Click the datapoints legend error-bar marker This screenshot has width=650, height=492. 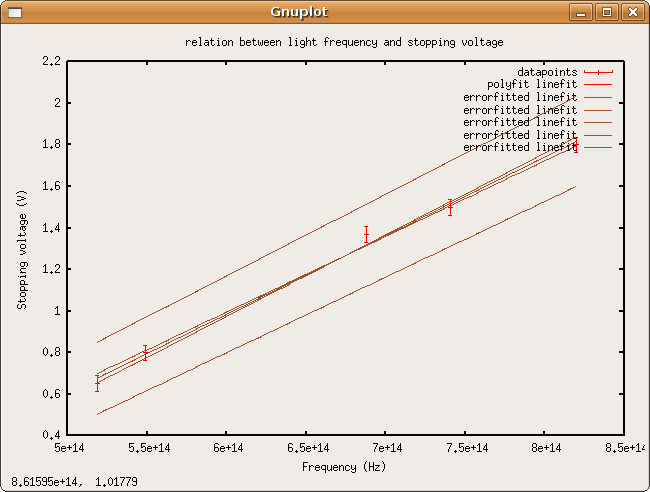pos(598,72)
